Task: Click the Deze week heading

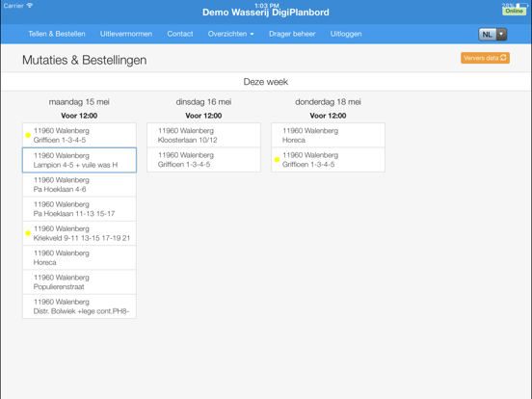Action: pos(266,82)
